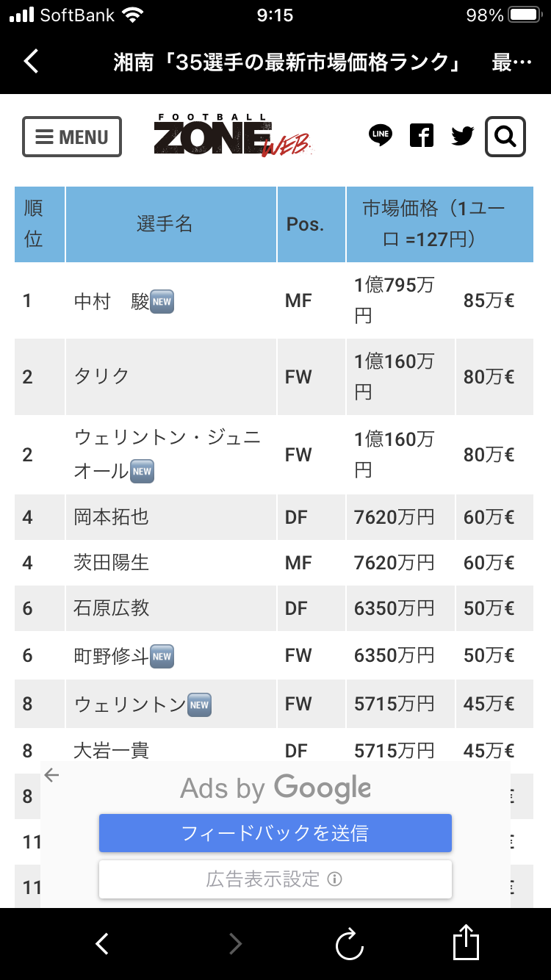Share the article via the LINE icon
Viewport: 551px width, 980px height.
point(381,136)
